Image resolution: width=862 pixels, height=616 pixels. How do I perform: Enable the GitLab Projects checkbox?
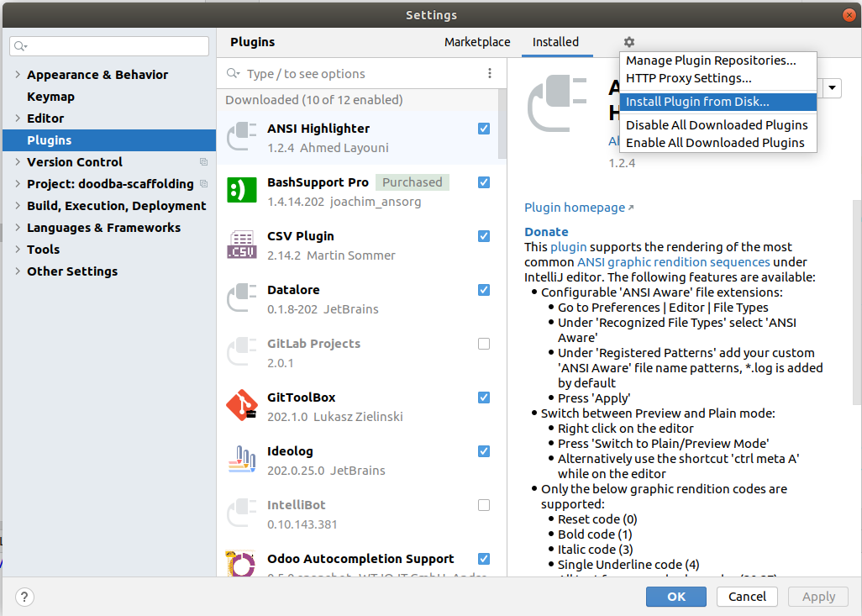pos(484,344)
